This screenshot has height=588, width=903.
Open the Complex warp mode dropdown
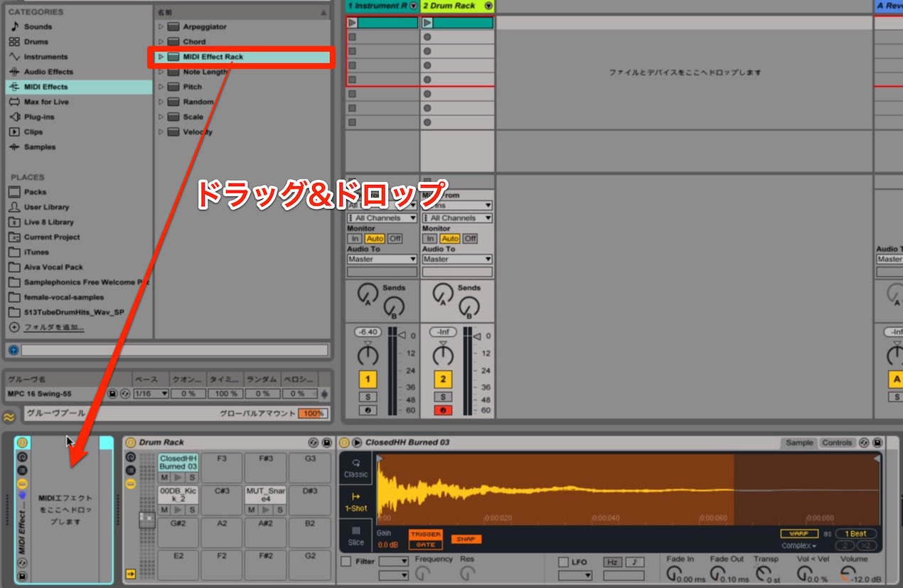coord(799,545)
